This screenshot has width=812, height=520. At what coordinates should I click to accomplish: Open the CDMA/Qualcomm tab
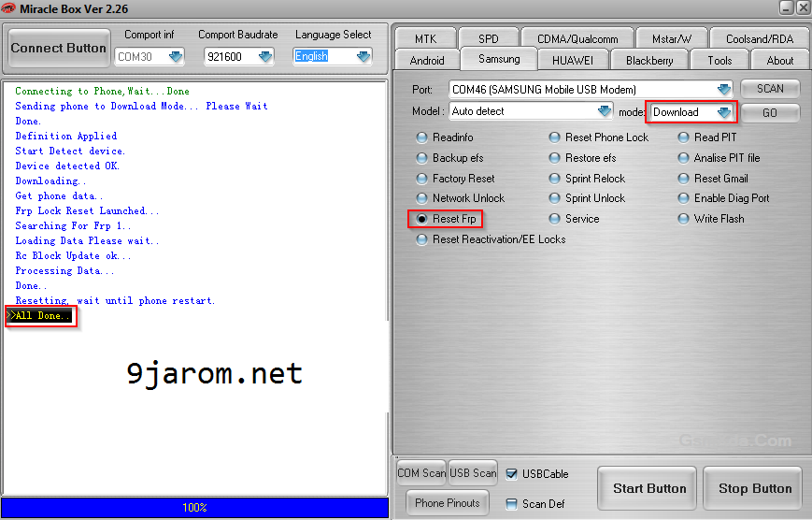coord(577,39)
